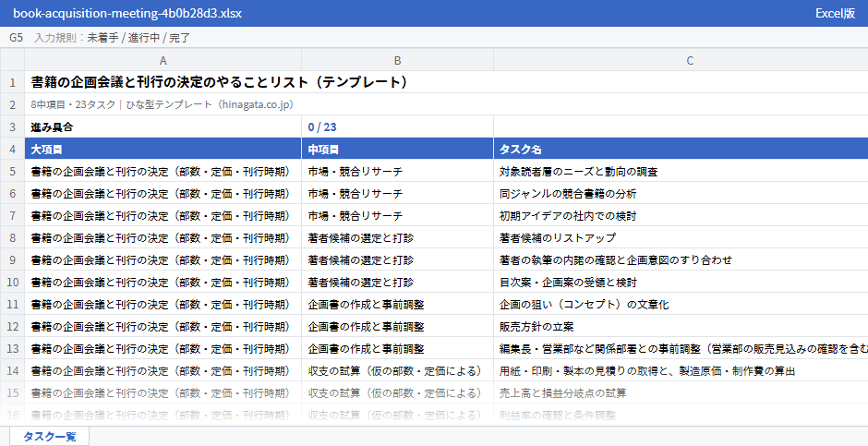Select header cell 大項目

163,149
